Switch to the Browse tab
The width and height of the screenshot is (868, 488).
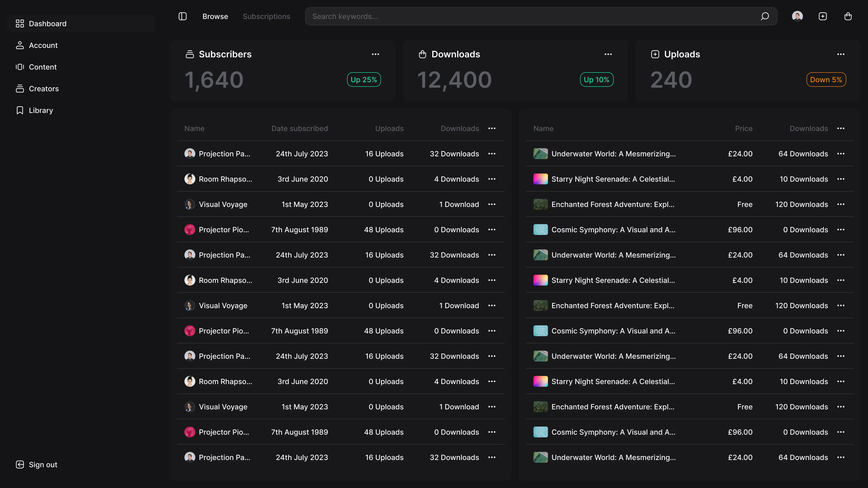[215, 16]
